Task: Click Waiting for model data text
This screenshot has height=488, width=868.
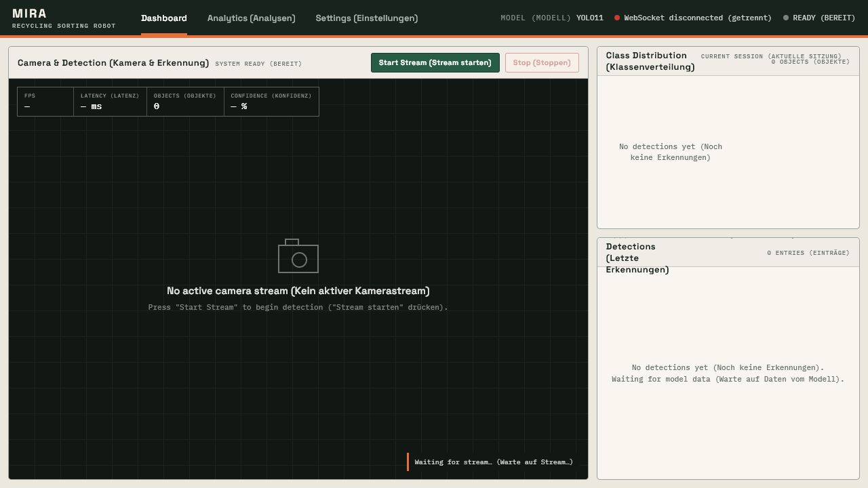Action: point(728,380)
